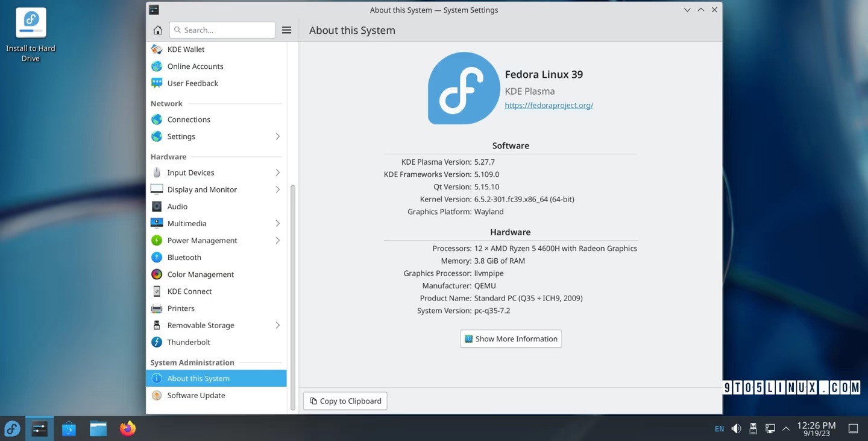The image size is (868, 441).
Task: Click the Show More Information button
Action: tap(511, 338)
